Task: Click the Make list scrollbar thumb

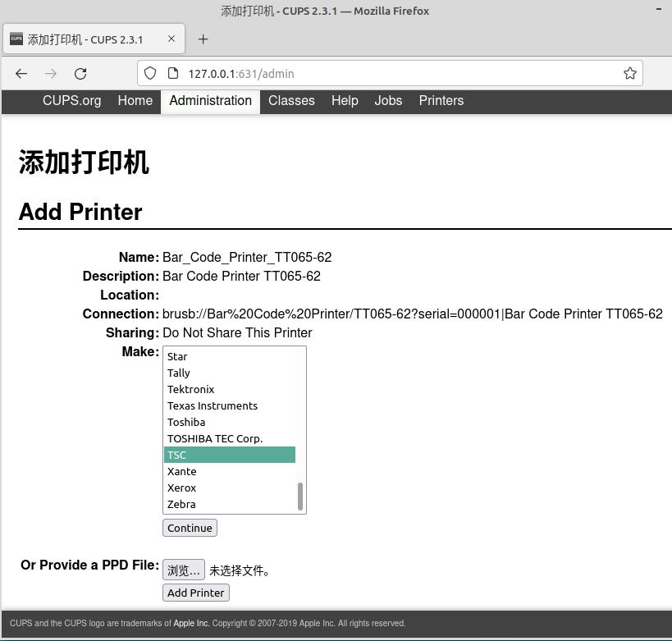Action: click(x=300, y=497)
